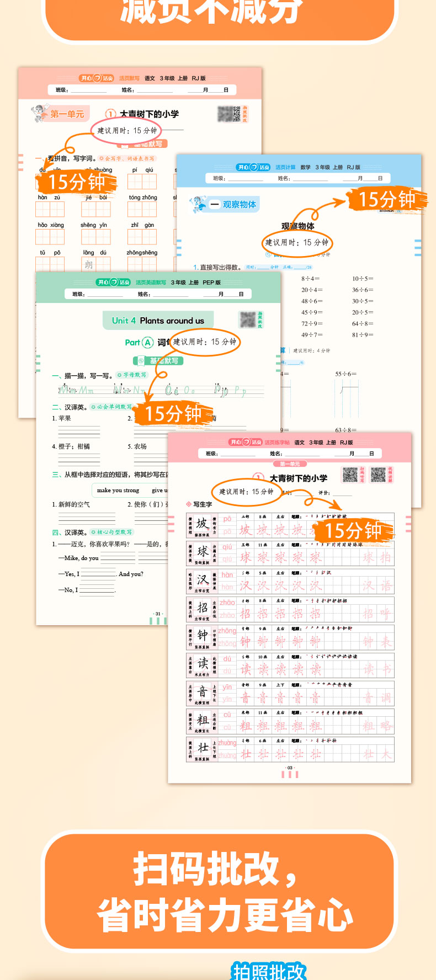Screen dimensions: 436x980
Task: Tap the 观察物体 tab heading with the dash
Action: point(233,205)
